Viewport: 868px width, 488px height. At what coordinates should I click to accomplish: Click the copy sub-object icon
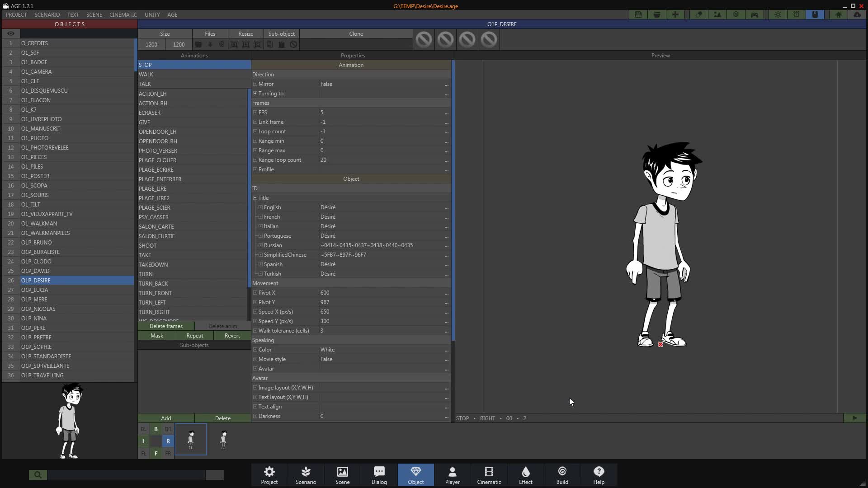[270, 44]
